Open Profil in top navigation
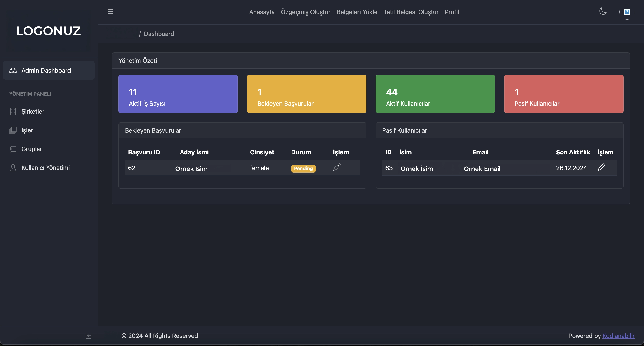This screenshot has height=346, width=644. point(452,12)
